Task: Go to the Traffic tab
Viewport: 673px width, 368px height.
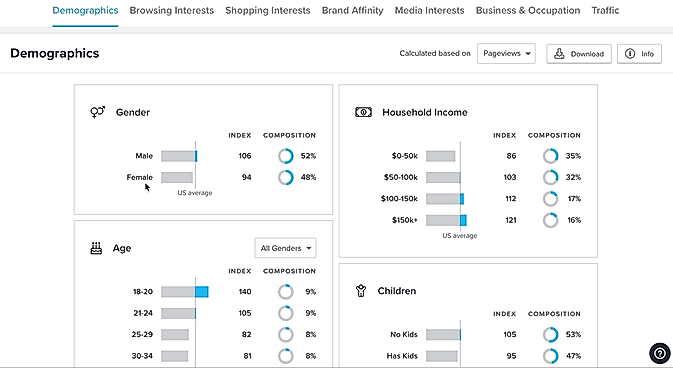Action: tap(605, 10)
